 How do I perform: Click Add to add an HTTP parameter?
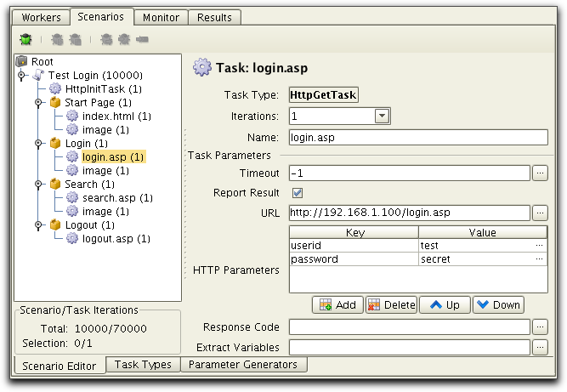pyautogui.click(x=337, y=305)
